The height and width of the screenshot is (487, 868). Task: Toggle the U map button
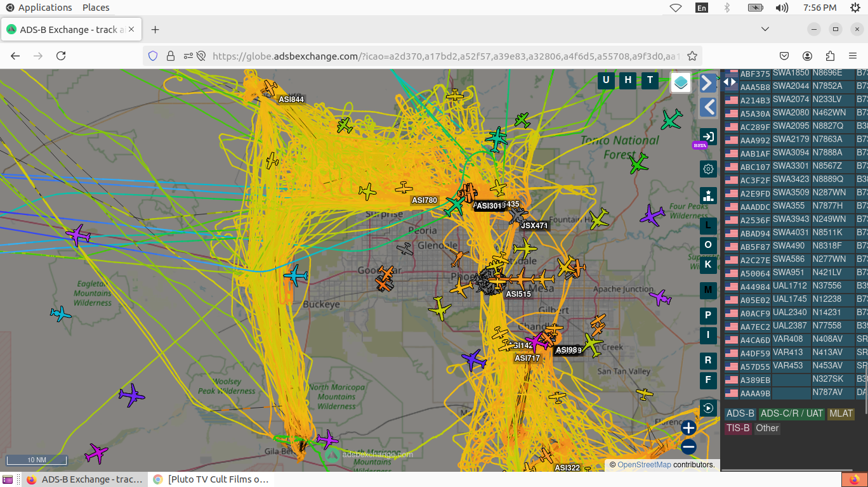[606, 80]
